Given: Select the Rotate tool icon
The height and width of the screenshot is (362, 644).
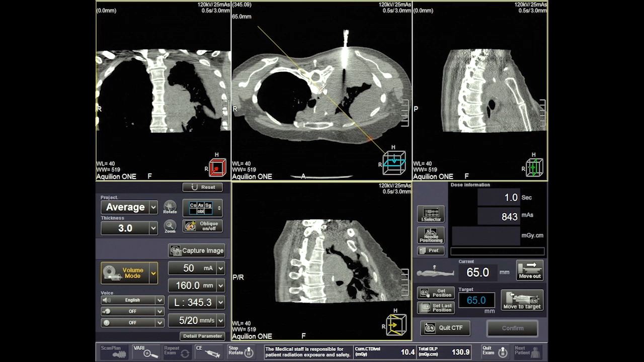Looking at the screenshot, I should 170,206.
